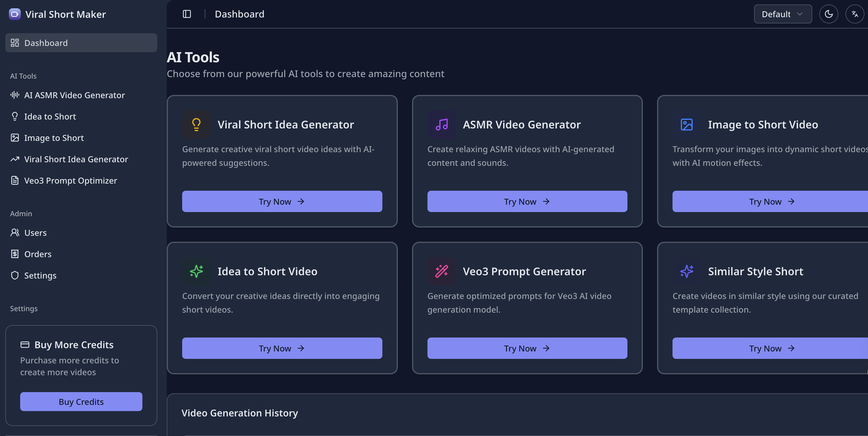This screenshot has height=436, width=868.
Task: Click Try Now under Veo3 Prompt Generator
Action: [527, 348]
